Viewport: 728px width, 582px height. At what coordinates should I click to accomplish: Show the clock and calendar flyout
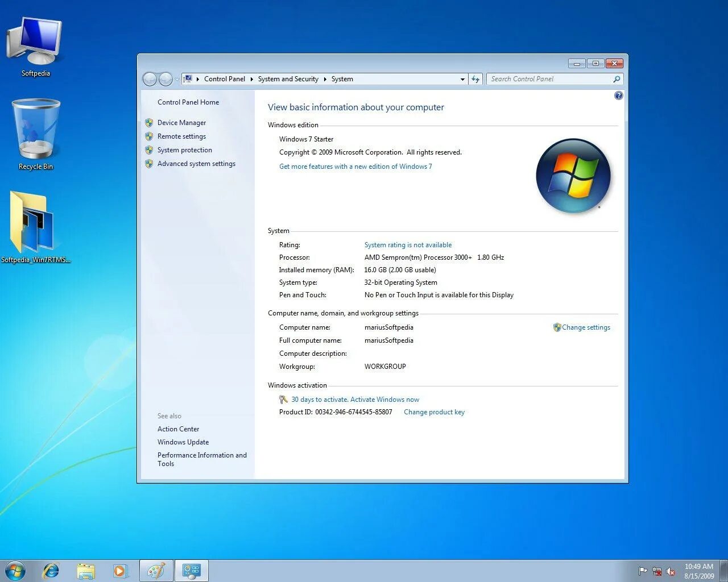[x=699, y=571]
